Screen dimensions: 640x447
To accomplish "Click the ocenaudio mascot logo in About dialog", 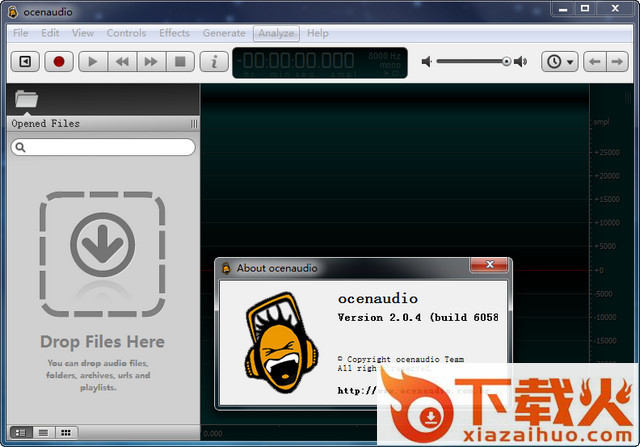I will (x=282, y=342).
